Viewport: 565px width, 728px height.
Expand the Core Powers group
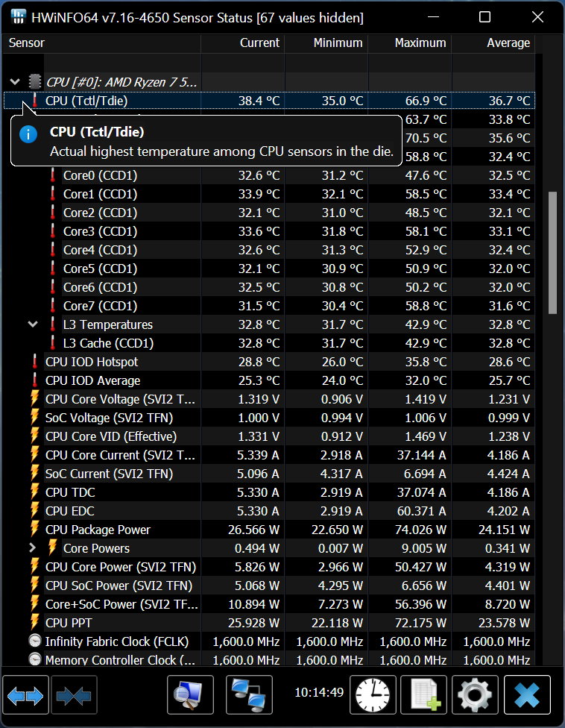[33, 548]
